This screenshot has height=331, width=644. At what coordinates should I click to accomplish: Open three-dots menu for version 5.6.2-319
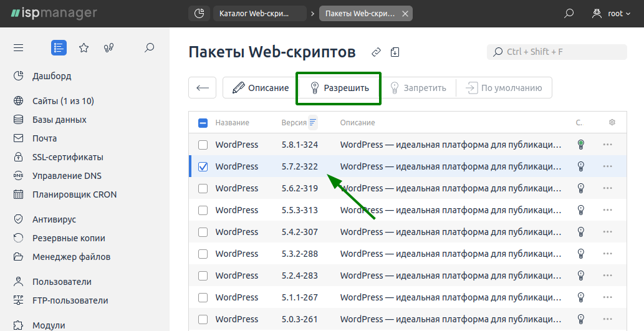(607, 188)
